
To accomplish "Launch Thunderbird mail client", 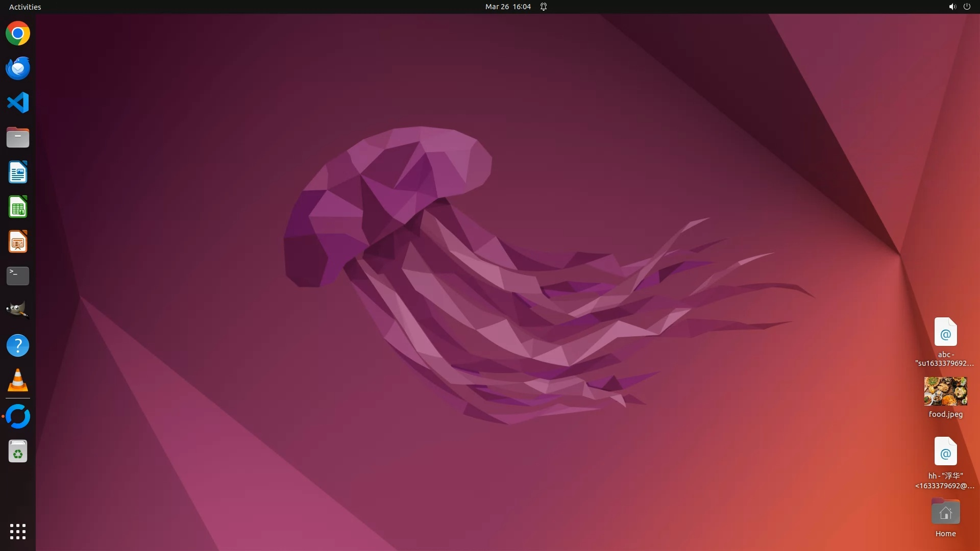I will tap(18, 68).
